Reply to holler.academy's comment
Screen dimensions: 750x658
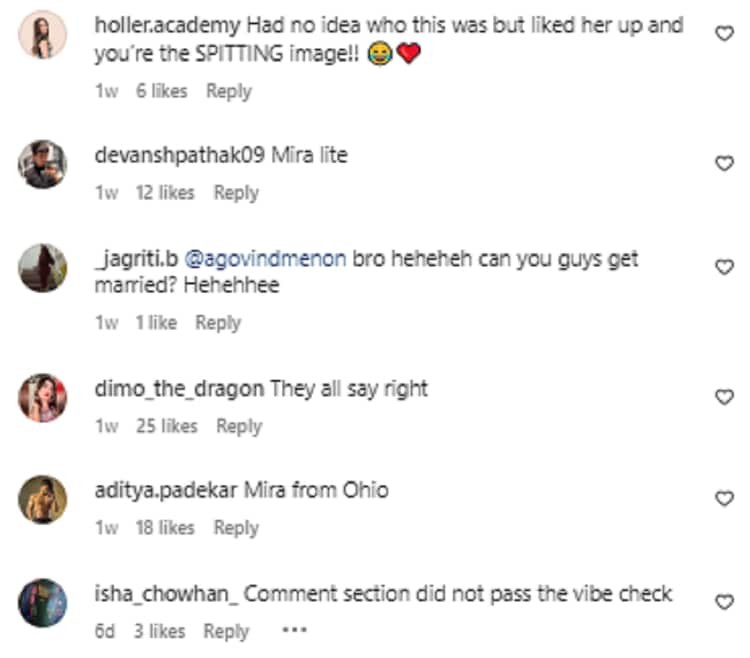click(228, 91)
